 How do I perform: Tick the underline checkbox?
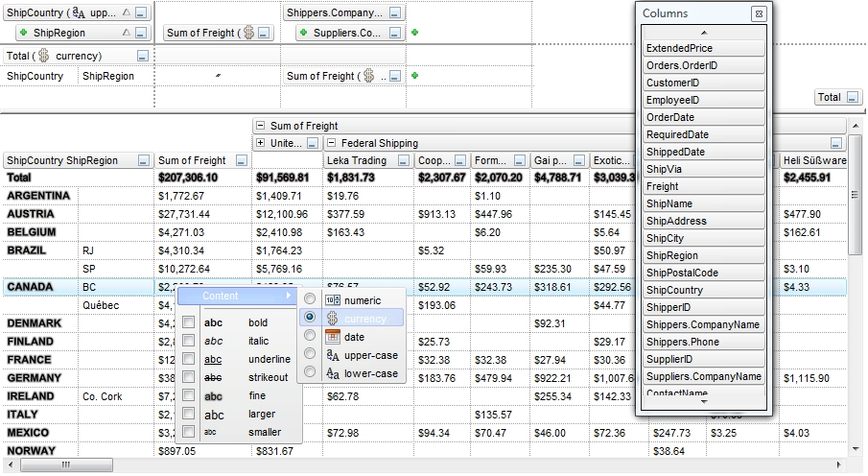pyautogui.click(x=189, y=359)
